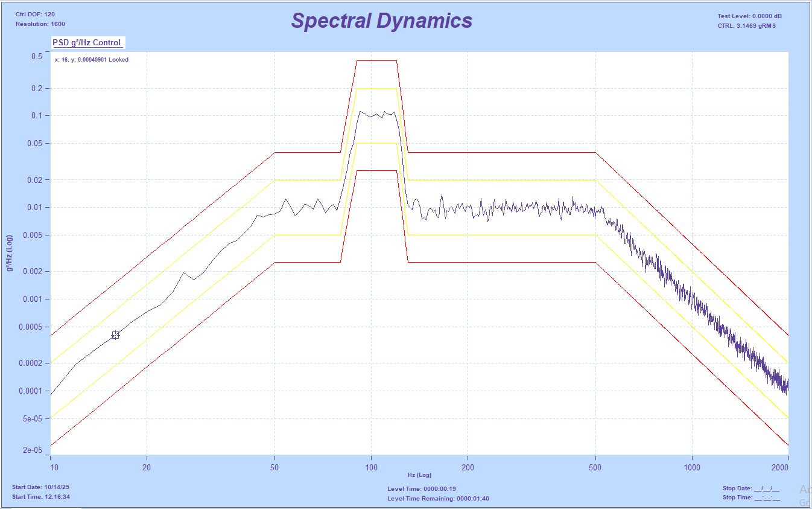
Task: Click the 2000 tick on the frequency axis
Action: click(x=780, y=468)
